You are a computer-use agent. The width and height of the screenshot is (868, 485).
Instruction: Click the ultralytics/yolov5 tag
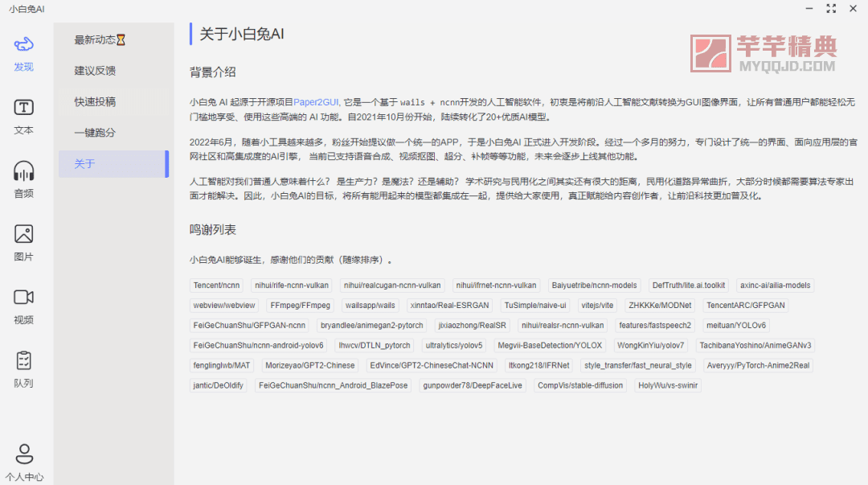pyautogui.click(x=454, y=345)
